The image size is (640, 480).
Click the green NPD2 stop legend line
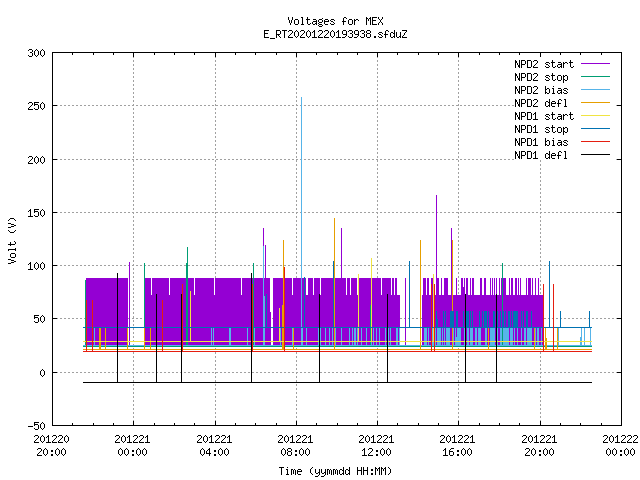point(595,77)
